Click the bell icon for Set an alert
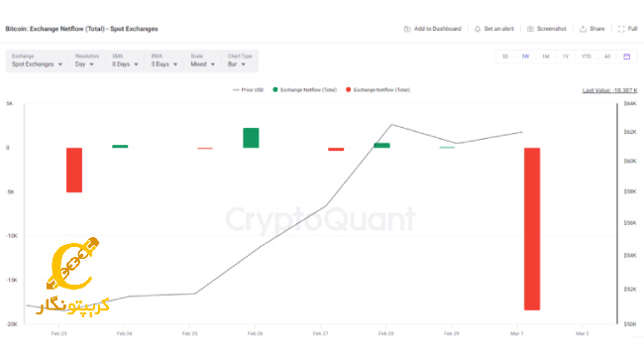The height and width of the screenshot is (362, 644). [x=478, y=29]
